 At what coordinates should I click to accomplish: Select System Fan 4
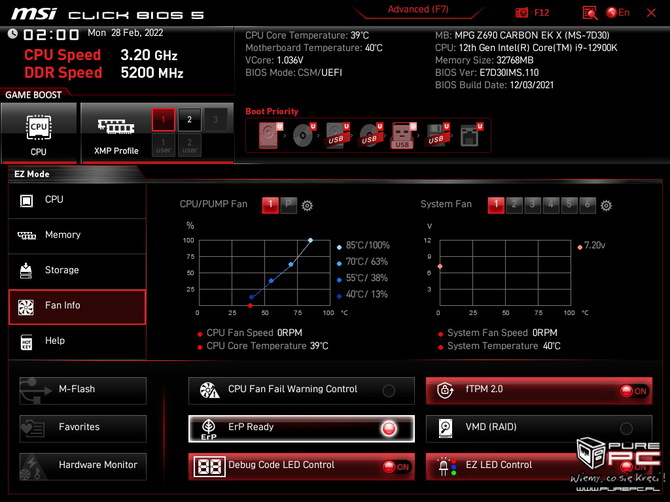pyautogui.click(x=551, y=205)
